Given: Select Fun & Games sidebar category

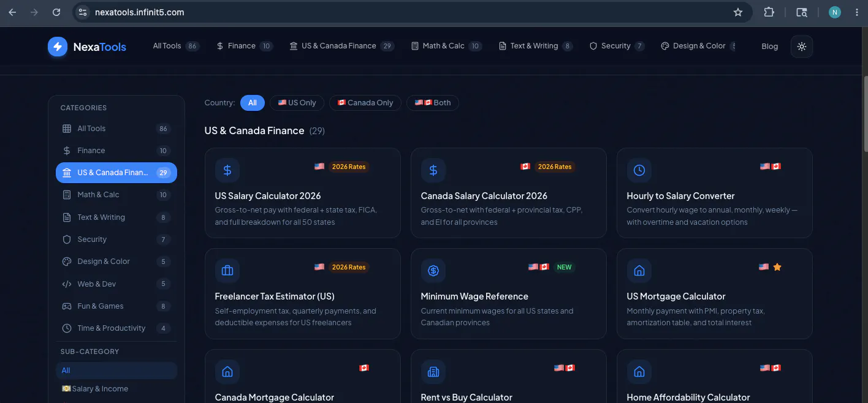Looking at the screenshot, I should pyautogui.click(x=116, y=306).
